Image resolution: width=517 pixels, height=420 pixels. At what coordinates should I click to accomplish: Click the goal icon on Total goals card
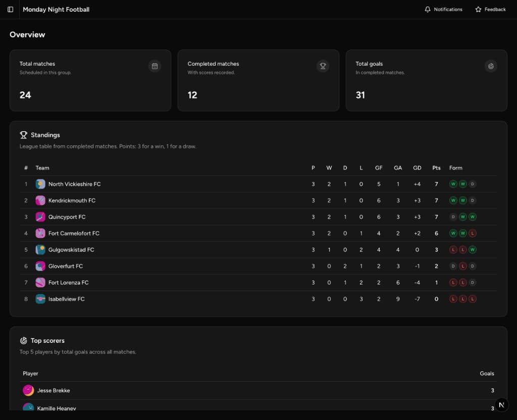[490, 66]
